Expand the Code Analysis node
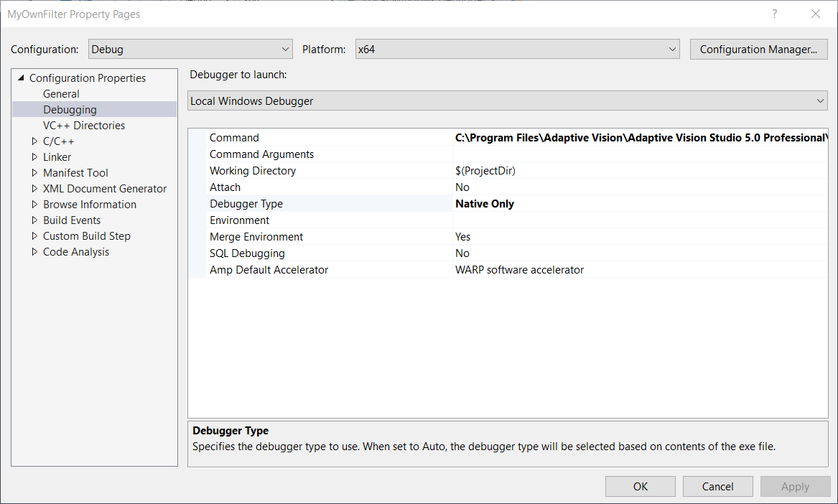Screen dimensions: 838x504 point(34,252)
